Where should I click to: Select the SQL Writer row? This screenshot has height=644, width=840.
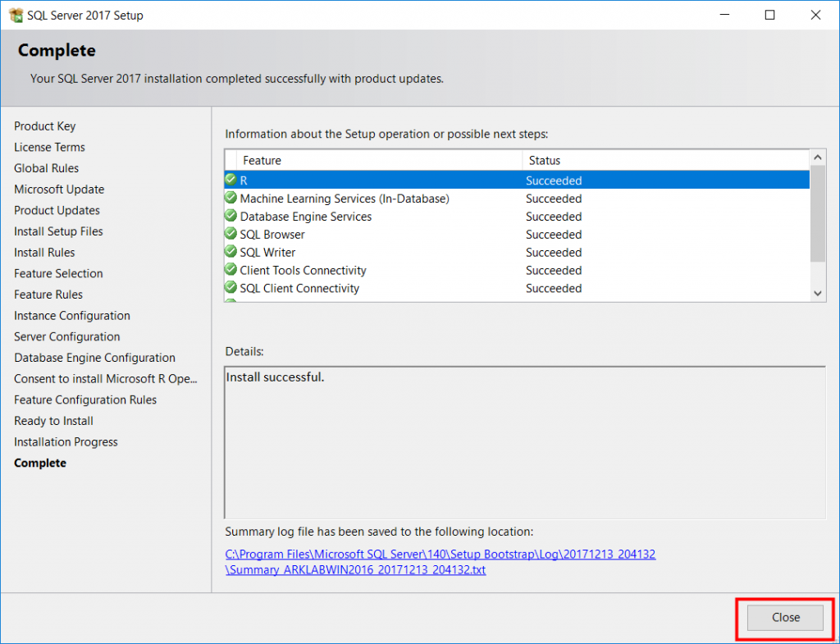click(x=517, y=253)
